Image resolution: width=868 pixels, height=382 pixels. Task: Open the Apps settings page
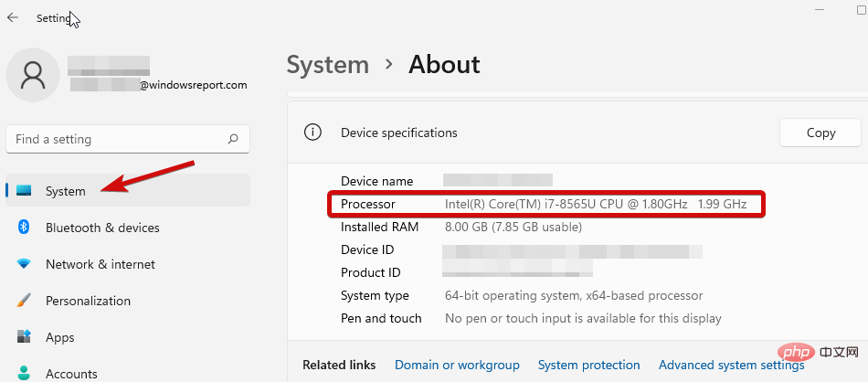(x=128, y=337)
